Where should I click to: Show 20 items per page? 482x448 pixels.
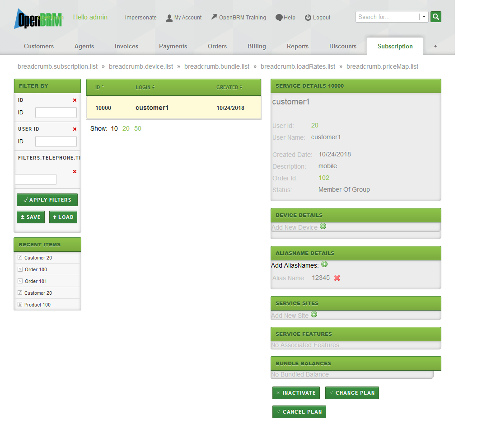pyautogui.click(x=126, y=128)
